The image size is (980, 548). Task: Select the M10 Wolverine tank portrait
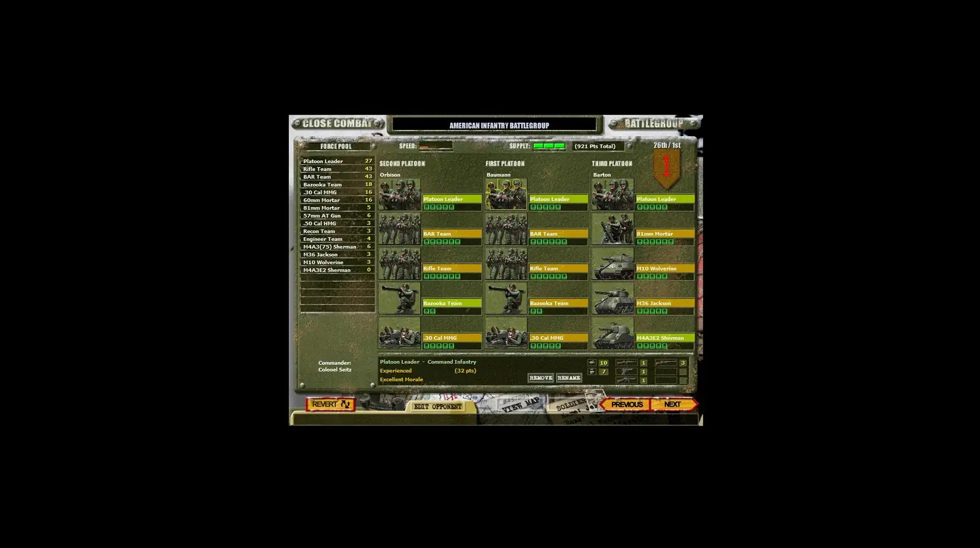(612, 264)
